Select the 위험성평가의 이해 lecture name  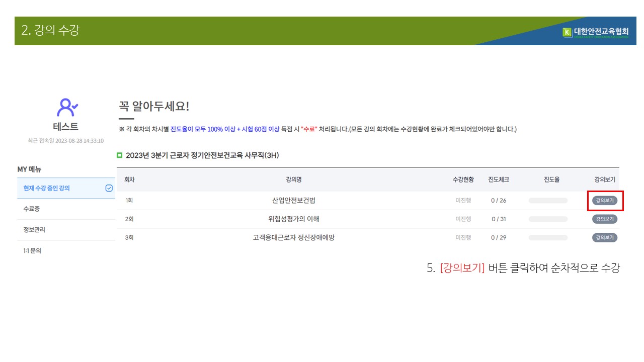click(293, 219)
